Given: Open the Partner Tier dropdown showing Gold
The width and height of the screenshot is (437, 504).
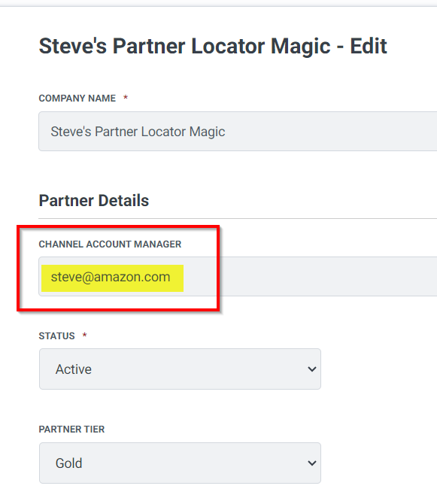Looking at the screenshot, I should click(180, 463).
